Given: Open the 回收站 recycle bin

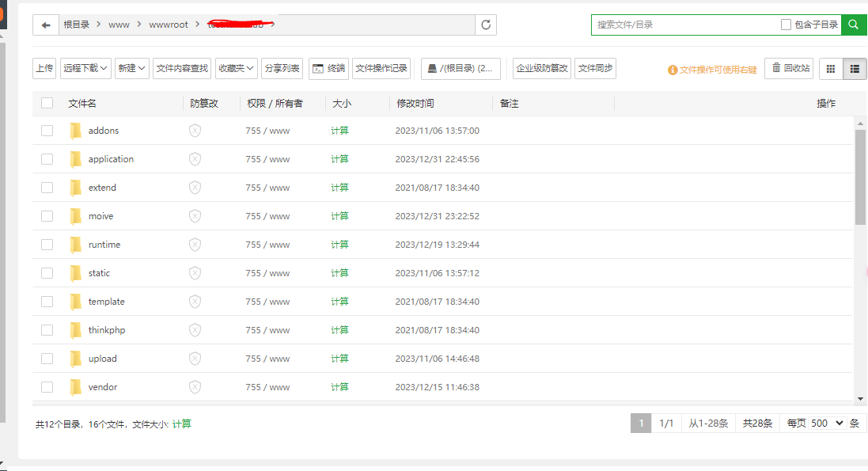Looking at the screenshot, I should pyautogui.click(x=789, y=69).
